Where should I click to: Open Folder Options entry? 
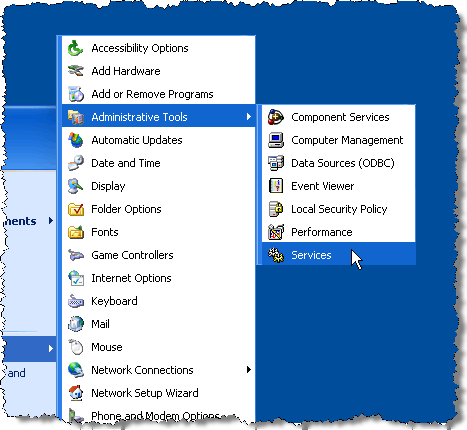[159, 209]
